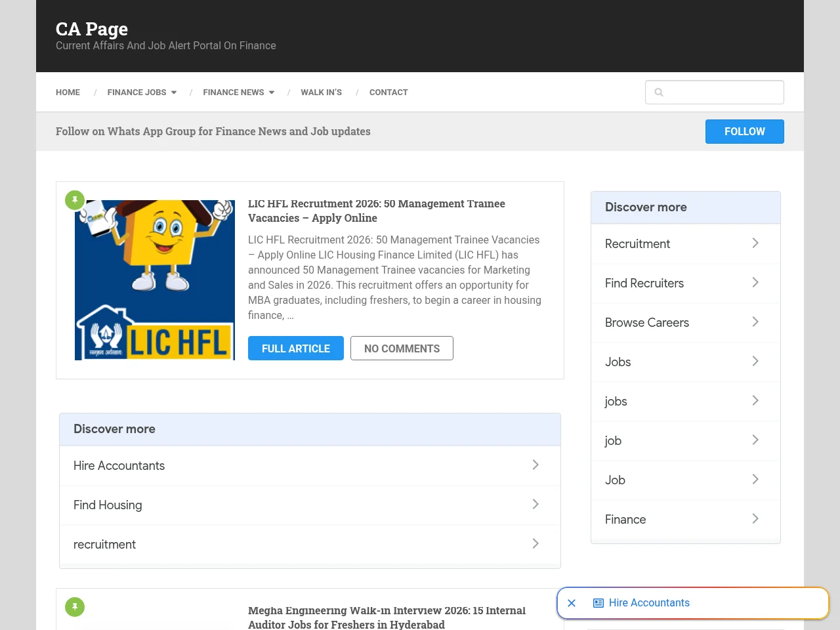This screenshot has width=840, height=630.
Task: Open LIC HFL Recruitment 2026 headline
Action: 377,211
